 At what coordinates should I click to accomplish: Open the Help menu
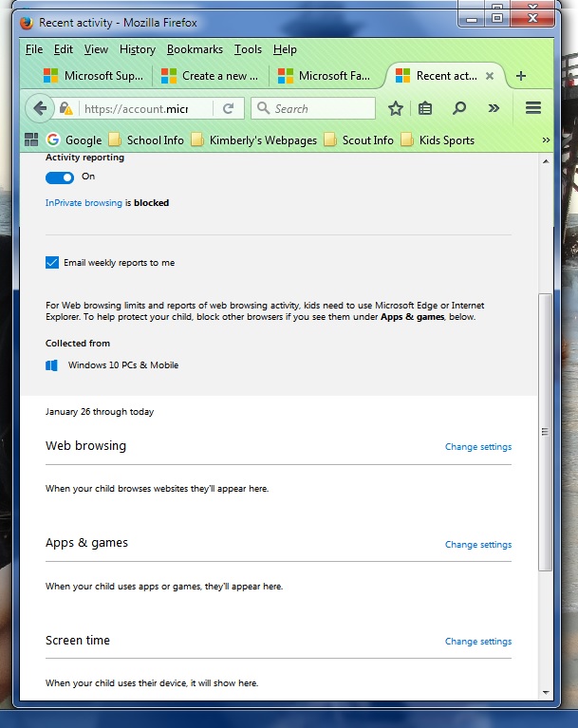click(285, 49)
